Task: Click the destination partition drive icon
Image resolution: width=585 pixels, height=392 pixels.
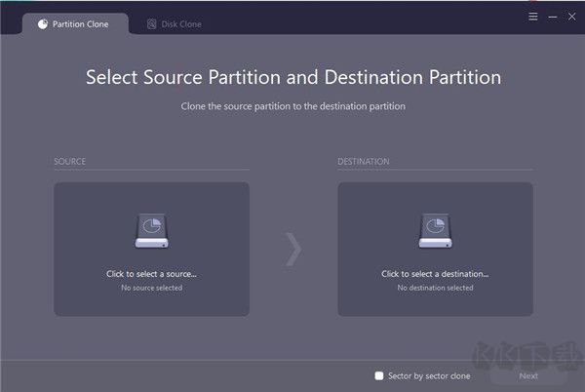Action: pos(435,231)
